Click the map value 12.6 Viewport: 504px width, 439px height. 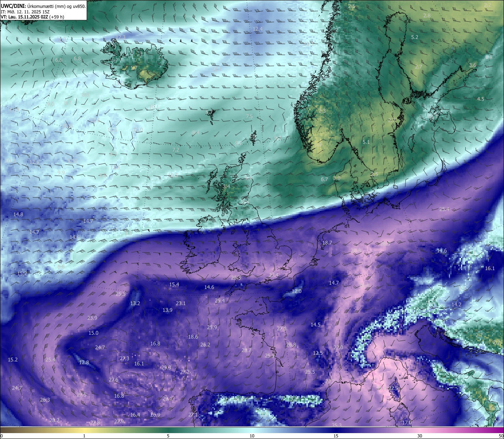(x=35, y=162)
